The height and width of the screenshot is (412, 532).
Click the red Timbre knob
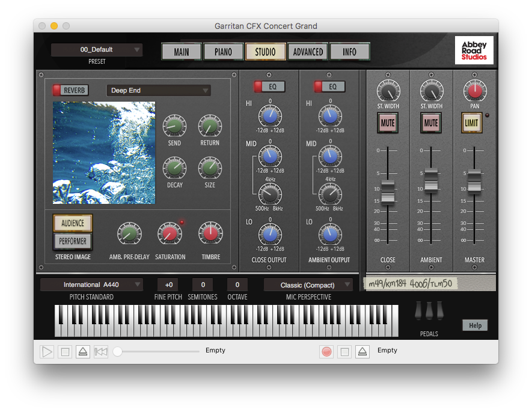coord(210,233)
